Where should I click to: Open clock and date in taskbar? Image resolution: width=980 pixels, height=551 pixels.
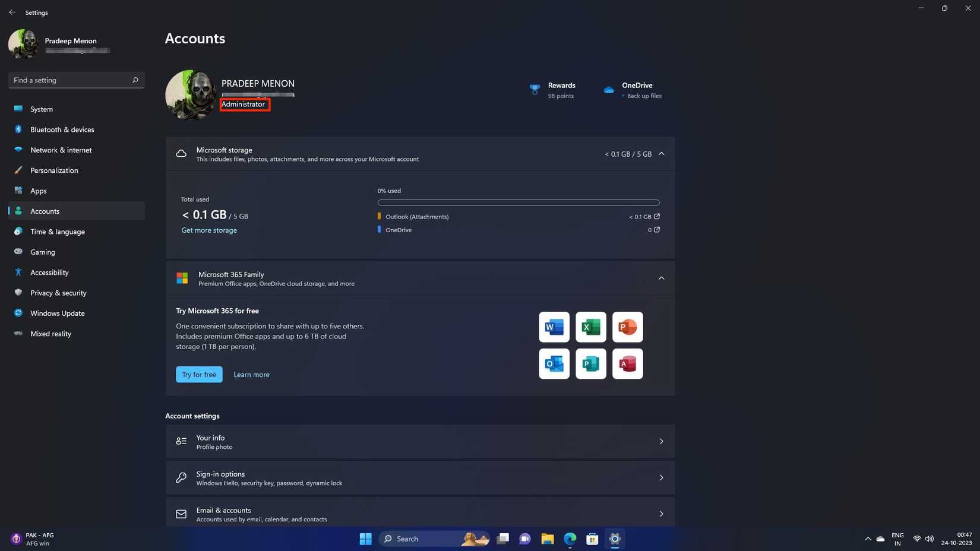(x=956, y=539)
